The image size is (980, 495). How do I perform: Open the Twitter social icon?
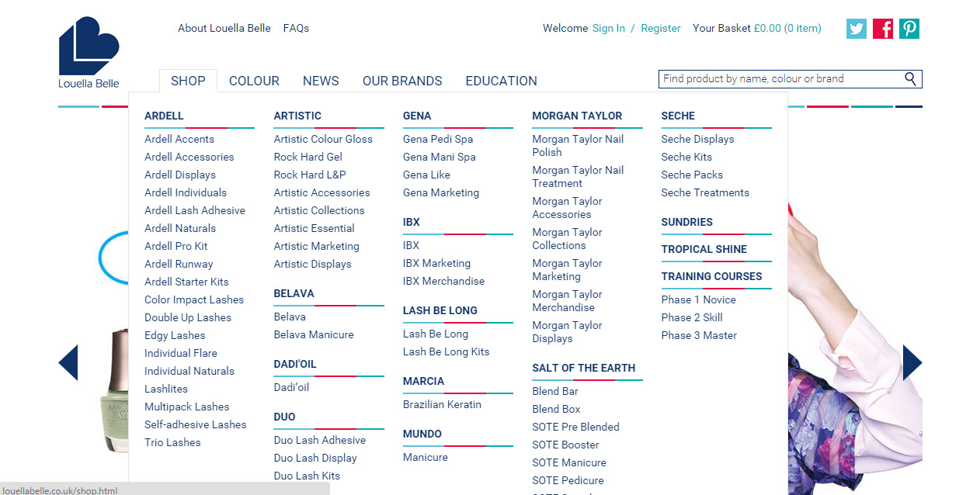tap(857, 29)
